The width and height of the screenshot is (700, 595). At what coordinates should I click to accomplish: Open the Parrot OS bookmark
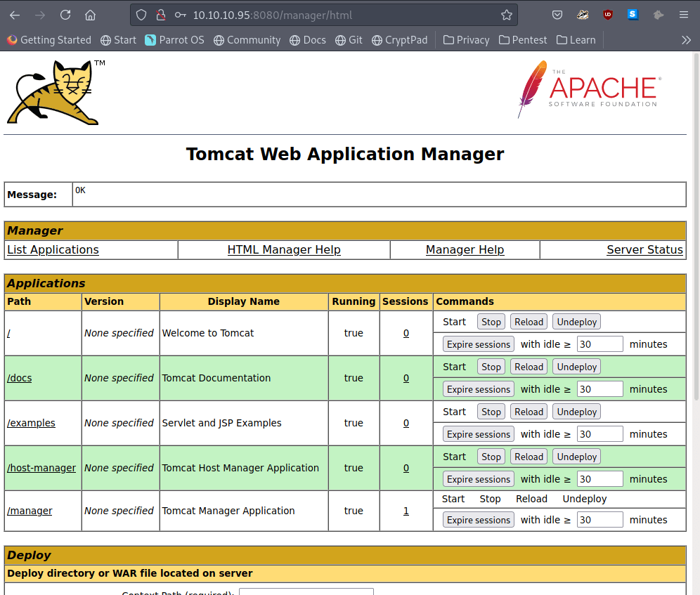click(x=174, y=40)
